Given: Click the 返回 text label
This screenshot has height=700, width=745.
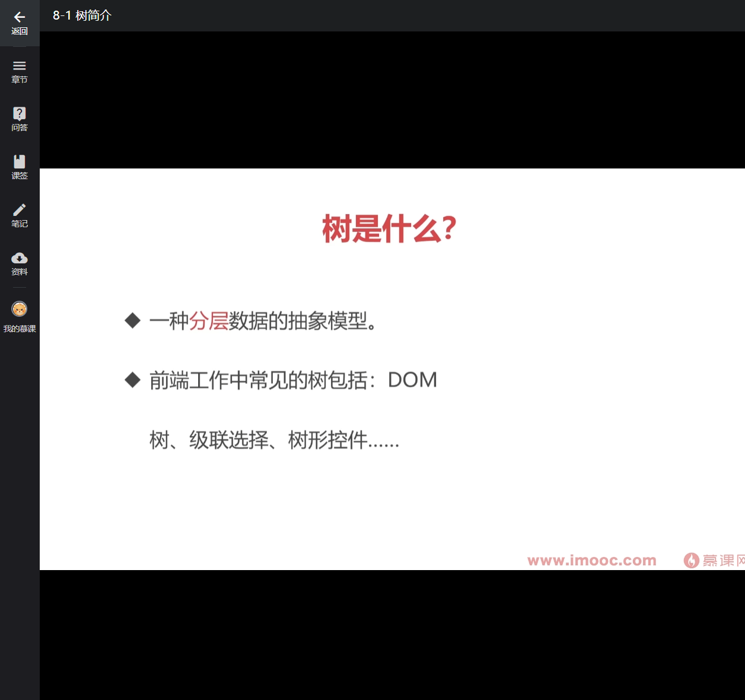Looking at the screenshot, I should pyautogui.click(x=20, y=31).
